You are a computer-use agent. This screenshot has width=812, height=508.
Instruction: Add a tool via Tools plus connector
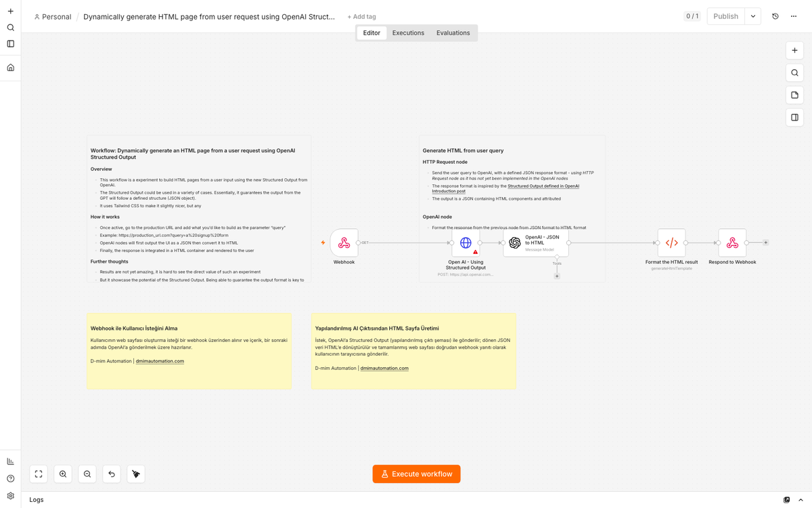coord(557,276)
